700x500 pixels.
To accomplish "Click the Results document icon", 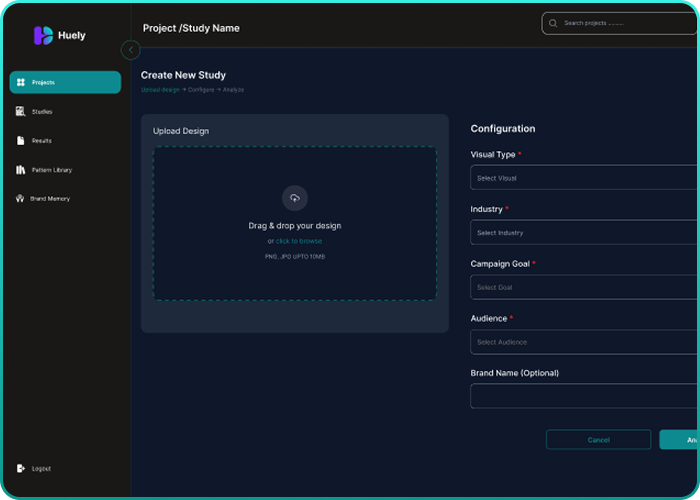I will pos(21,141).
